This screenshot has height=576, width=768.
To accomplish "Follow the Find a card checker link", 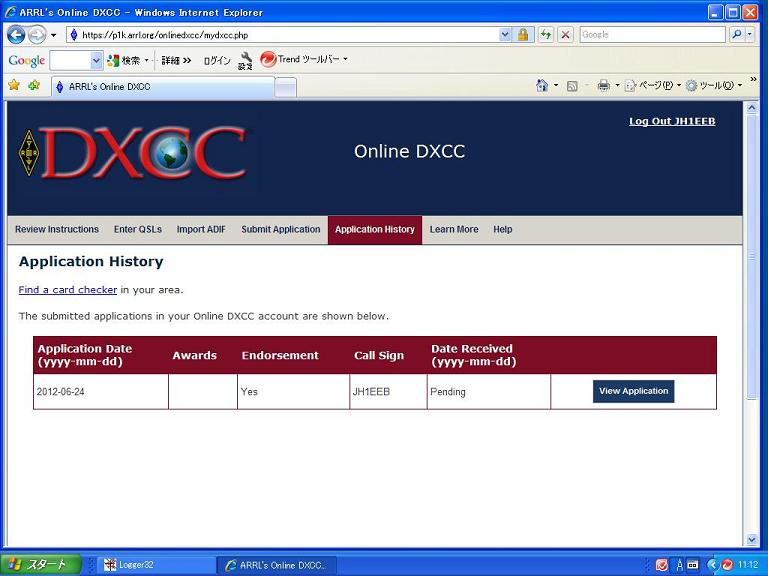I will [x=68, y=289].
